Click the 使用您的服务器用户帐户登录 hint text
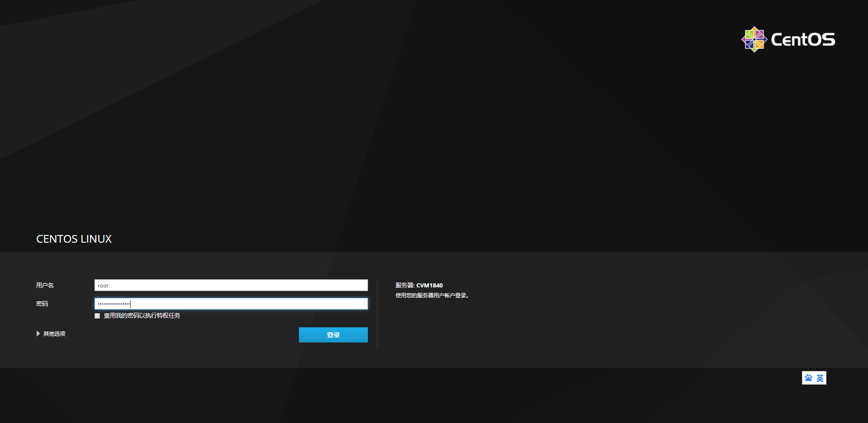The width and height of the screenshot is (868, 423). click(432, 295)
